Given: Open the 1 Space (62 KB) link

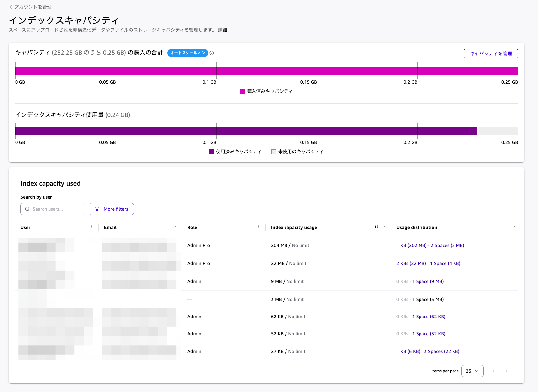Looking at the screenshot, I should pyautogui.click(x=429, y=317).
